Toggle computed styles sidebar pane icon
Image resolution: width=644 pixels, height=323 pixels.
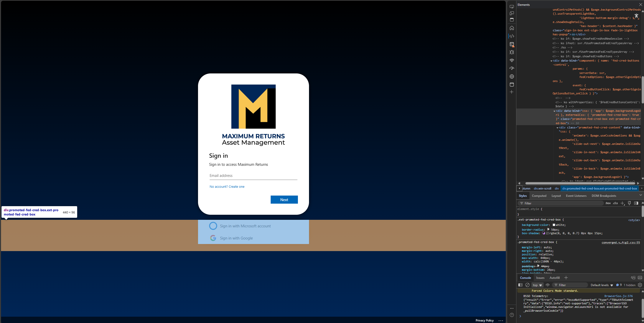[x=636, y=203]
